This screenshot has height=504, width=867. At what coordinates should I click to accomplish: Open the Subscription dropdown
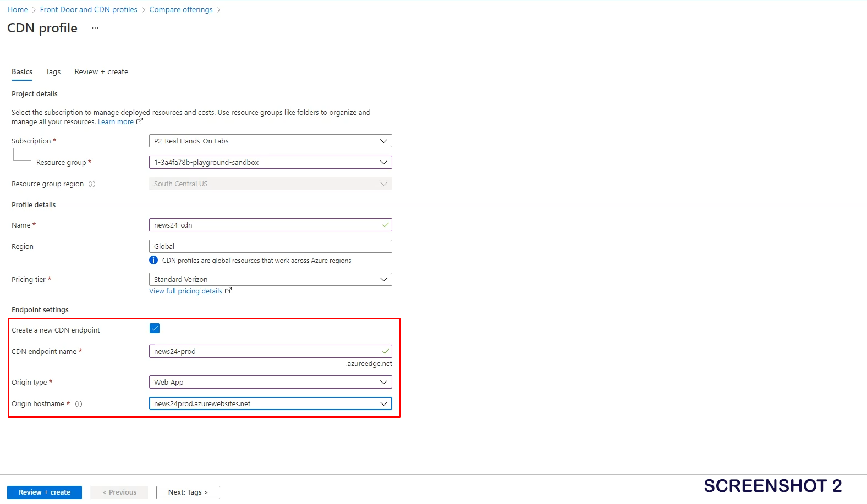tap(270, 141)
